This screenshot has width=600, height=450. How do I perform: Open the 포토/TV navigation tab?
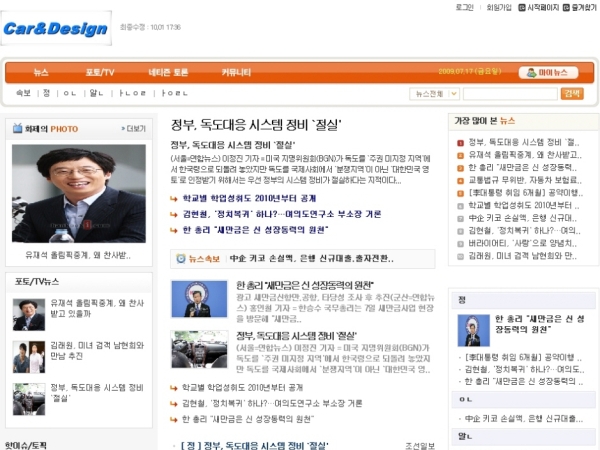[x=99, y=72]
